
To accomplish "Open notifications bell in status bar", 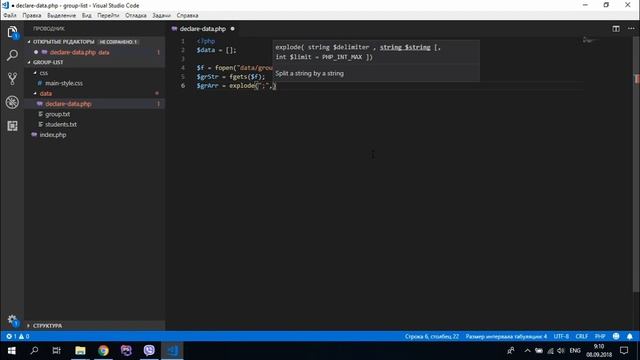I will 630,336.
